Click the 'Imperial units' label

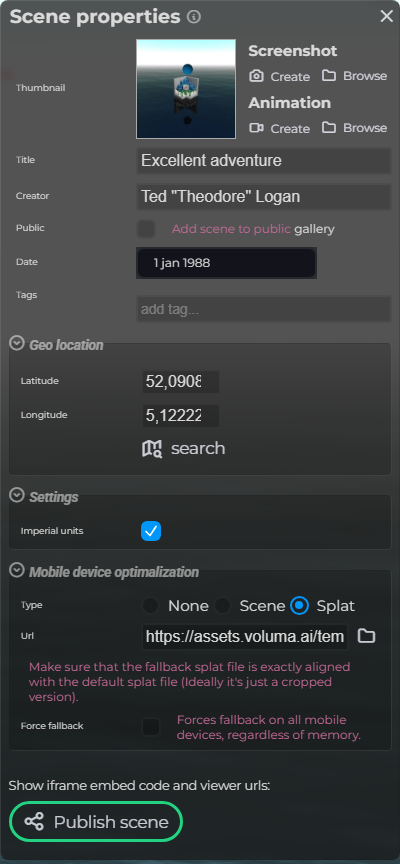point(52,531)
